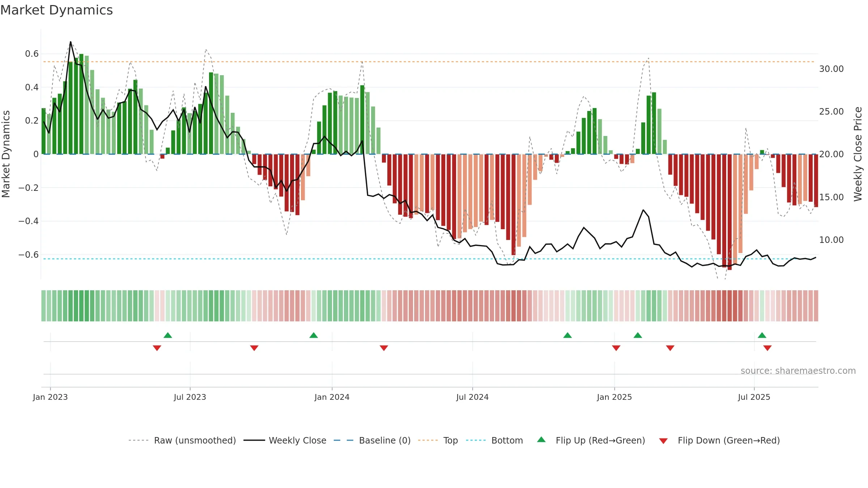868x488 pixels.
Task: Click the 0.2 left axis tick label
Action: click(32, 121)
